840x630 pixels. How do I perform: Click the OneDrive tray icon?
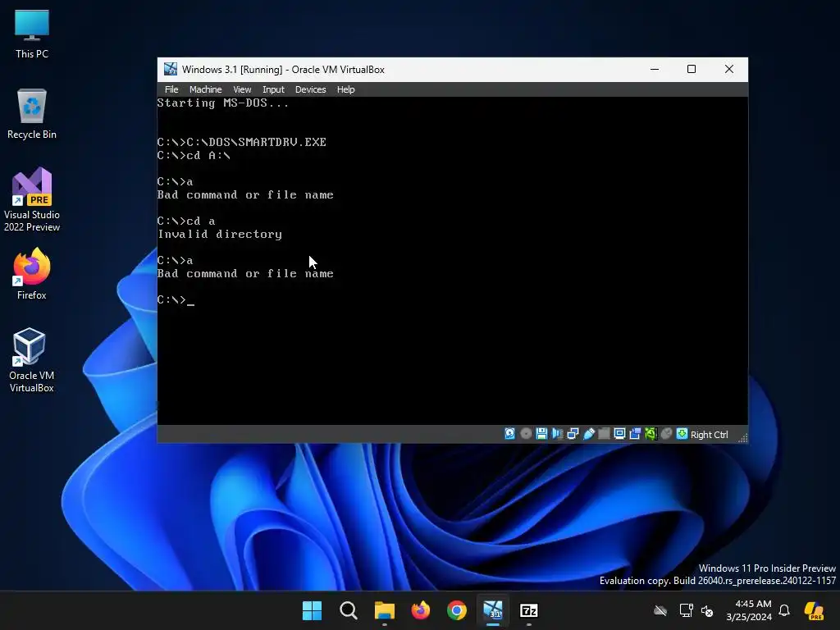coord(660,610)
